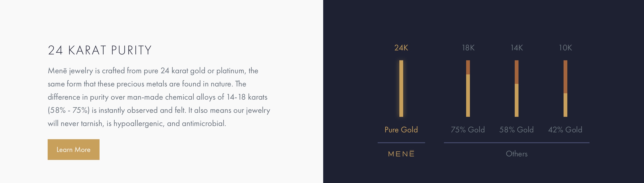Click the 10K purity bar
The image size is (644, 183).
pos(565,88)
